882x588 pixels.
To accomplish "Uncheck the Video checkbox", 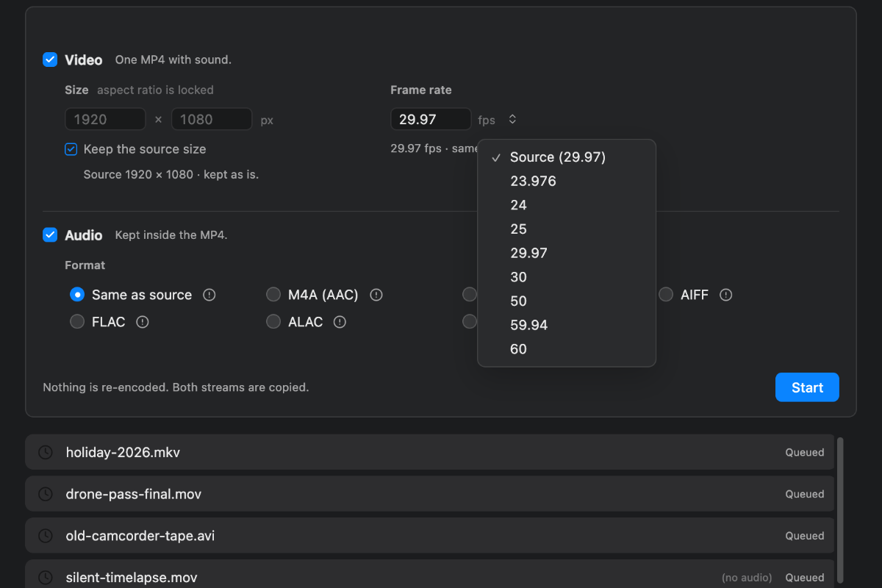I will 50,60.
